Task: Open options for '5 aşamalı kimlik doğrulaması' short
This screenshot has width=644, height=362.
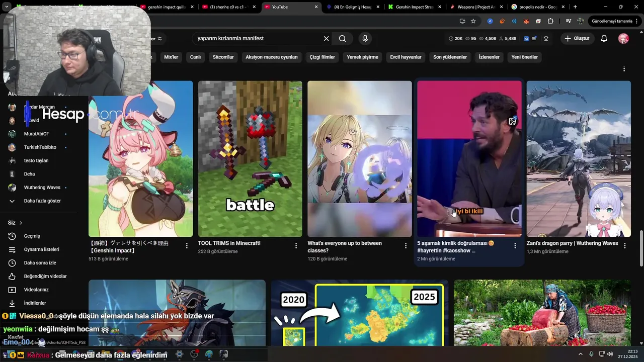Action: tap(515, 245)
